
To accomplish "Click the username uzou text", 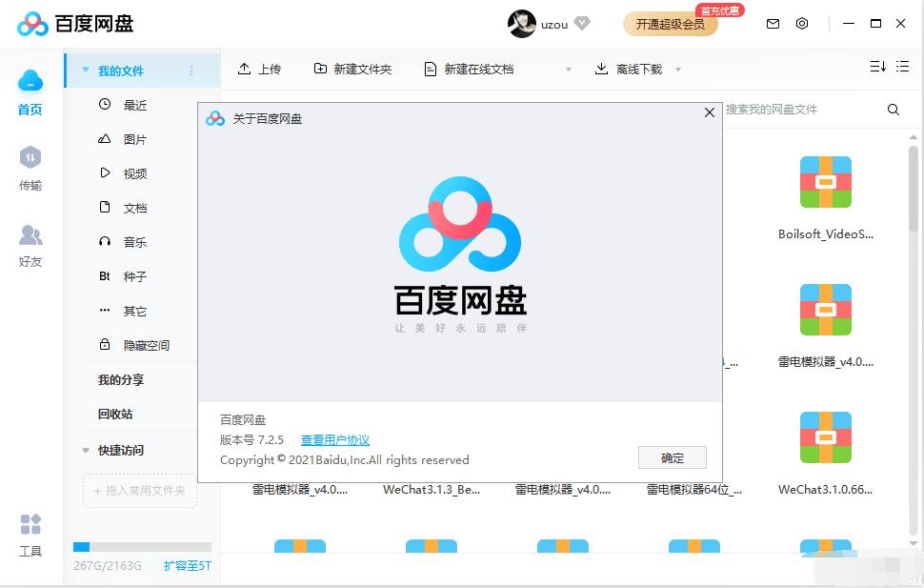I will 554,25.
